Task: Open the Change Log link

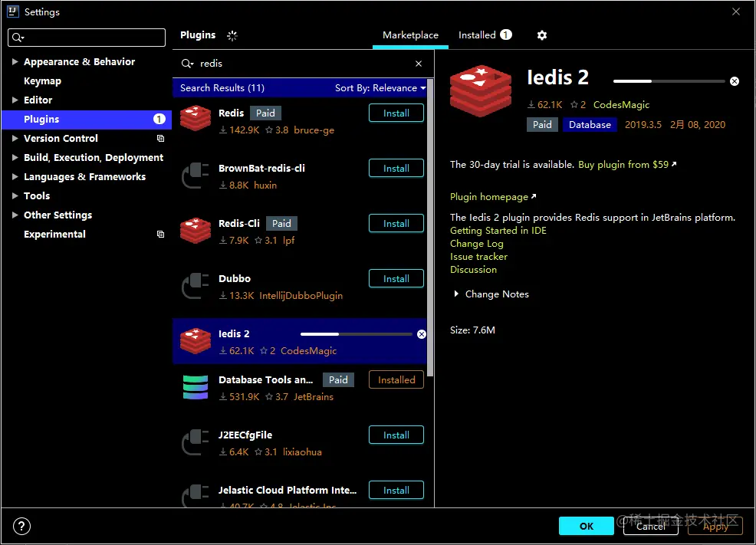Action: pyautogui.click(x=476, y=243)
